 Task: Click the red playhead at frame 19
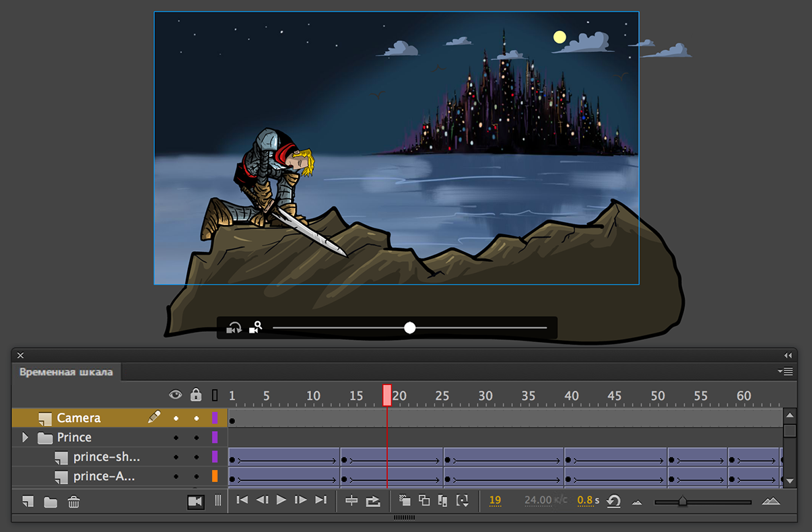click(x=387, y=395)
